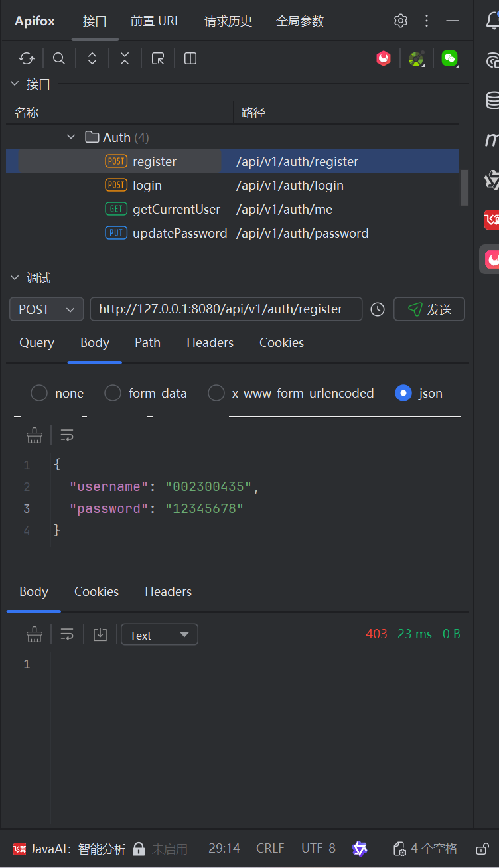Open the response Headers tab

click(168, 591)
